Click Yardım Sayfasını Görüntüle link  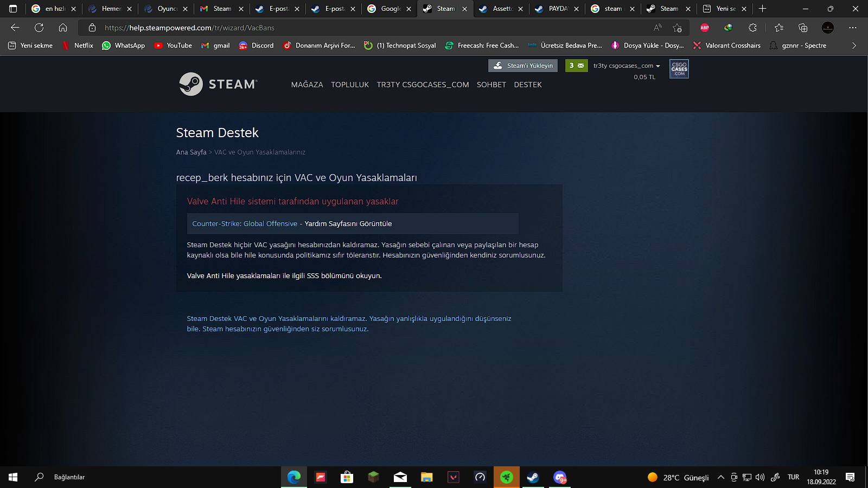(x=348, y=223)
